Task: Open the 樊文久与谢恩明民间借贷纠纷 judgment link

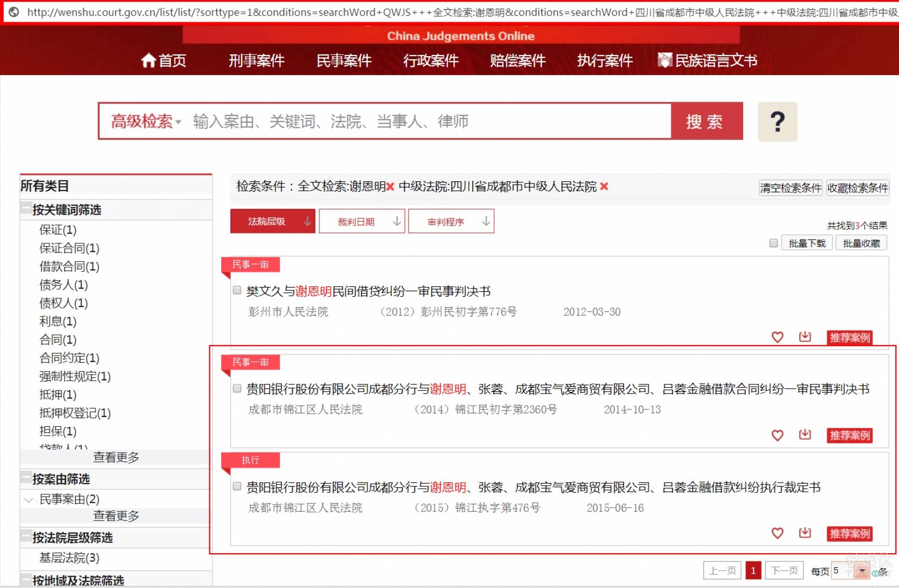Action: (x=368, y=291)
